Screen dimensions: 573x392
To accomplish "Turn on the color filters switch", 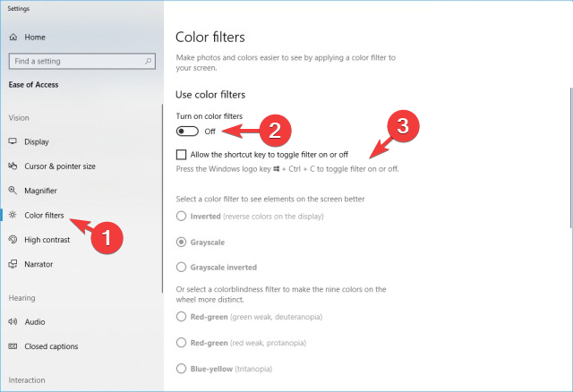I will click(x=188, y=132).
